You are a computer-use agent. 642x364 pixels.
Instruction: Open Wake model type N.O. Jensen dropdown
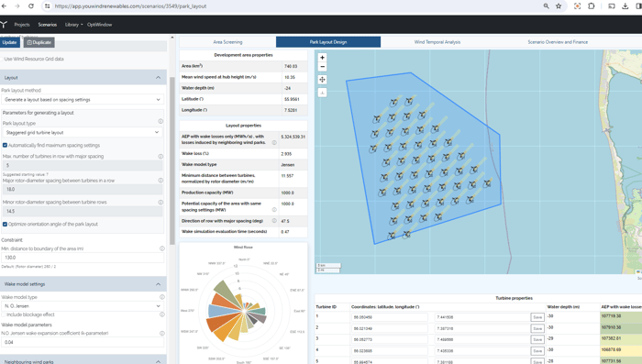tap(83, 306)
